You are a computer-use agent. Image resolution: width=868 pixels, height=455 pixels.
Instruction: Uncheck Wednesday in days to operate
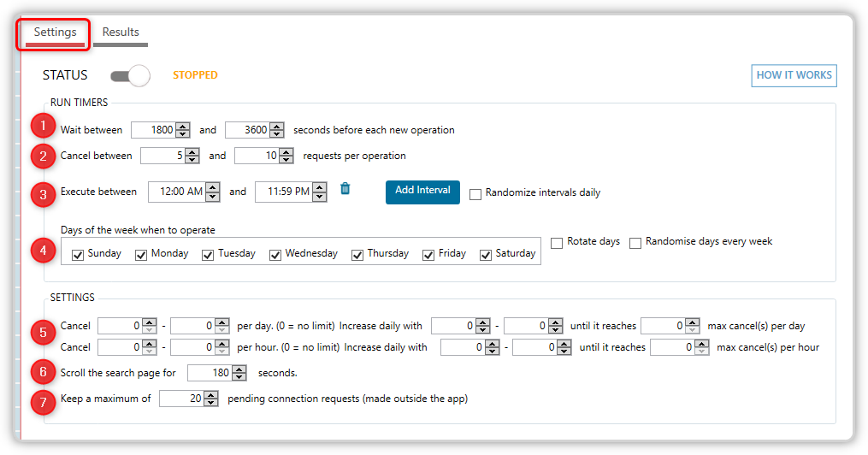click(x=275, y=255)
